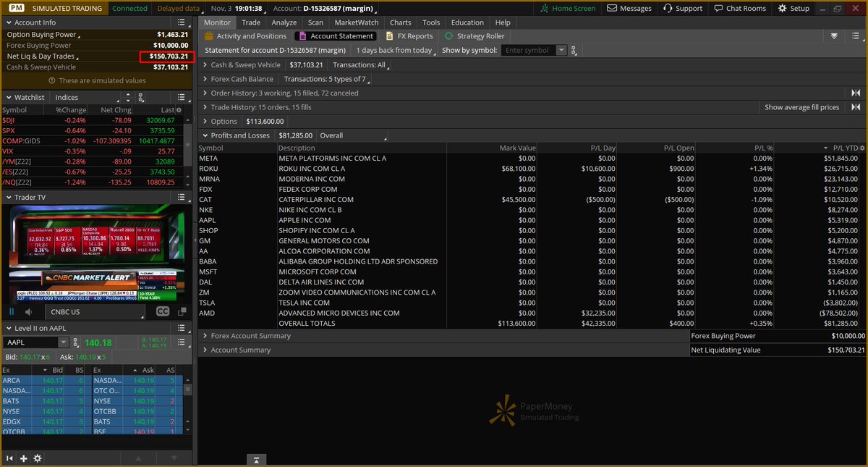The width and height of the screenshot is (868, 467).
Task: Open the Activity and Positions sub-tab
Action: 245,35
